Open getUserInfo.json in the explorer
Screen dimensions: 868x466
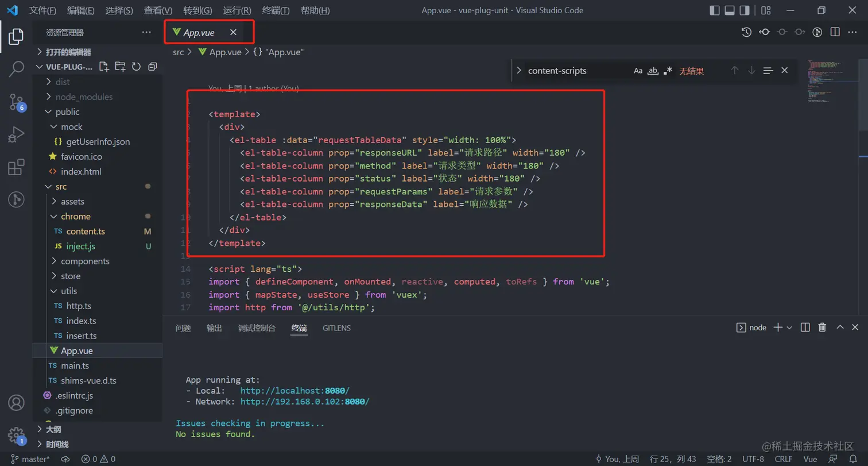(98, 141)
